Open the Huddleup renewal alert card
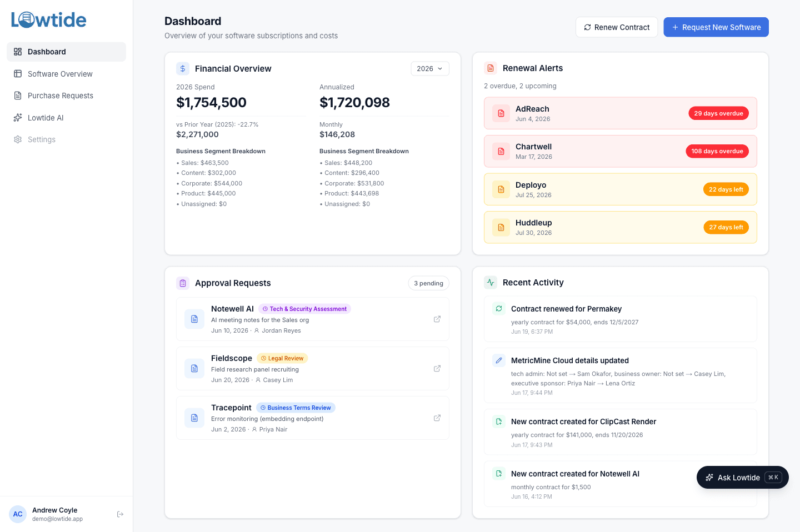Viewport: 800px width, 532px height. (x=621, y=227)
